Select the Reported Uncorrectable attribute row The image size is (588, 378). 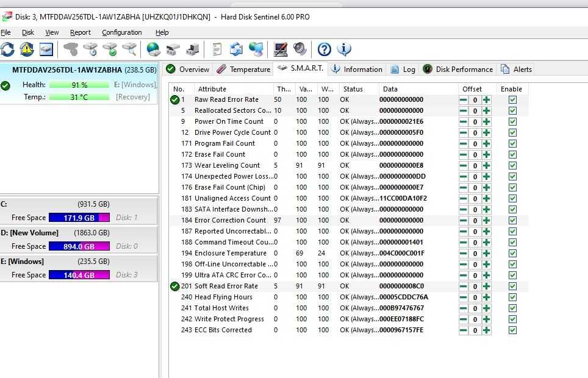click(x=349, y=232)
